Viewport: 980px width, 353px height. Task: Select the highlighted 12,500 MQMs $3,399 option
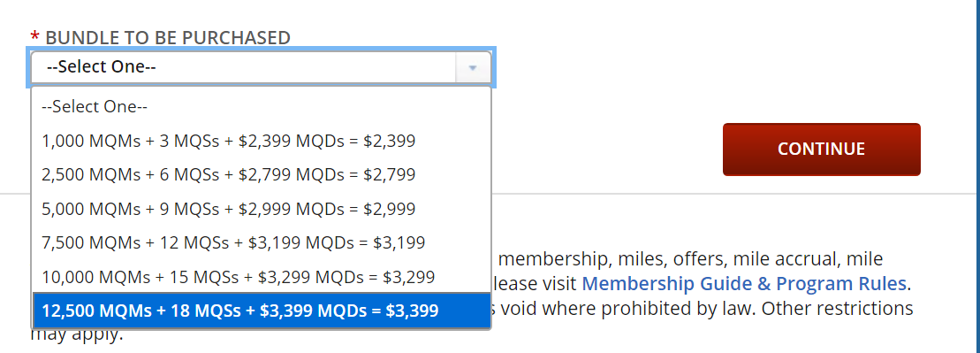(262, 310)
